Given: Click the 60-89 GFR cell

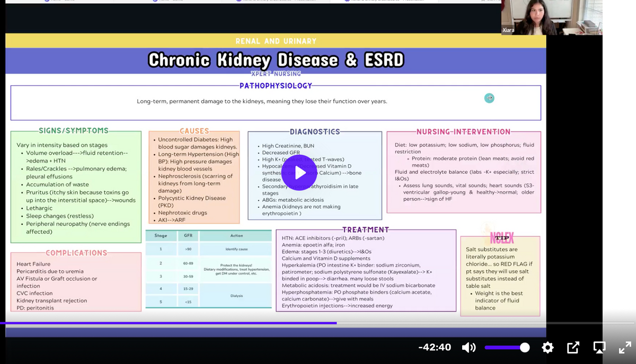Looking at the screenshot, I should [188, 263].
